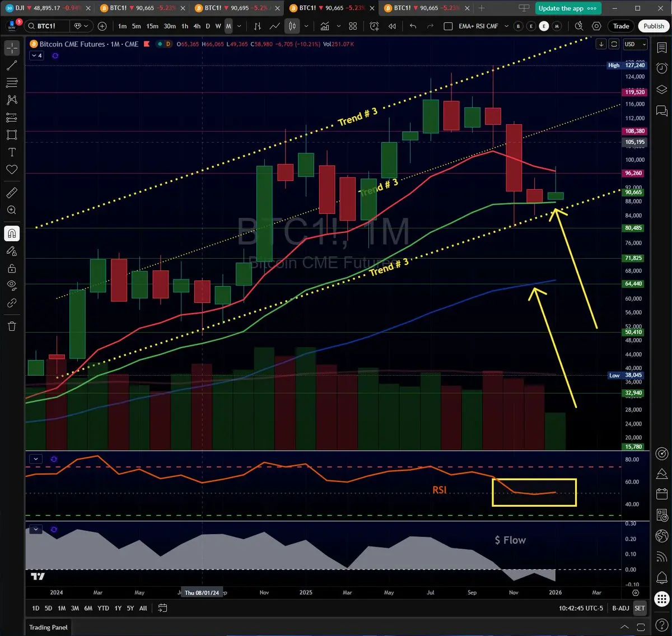Open the Fibonacci and Gann tools
This screenshot has width=672, height=636.
(12, 83)
